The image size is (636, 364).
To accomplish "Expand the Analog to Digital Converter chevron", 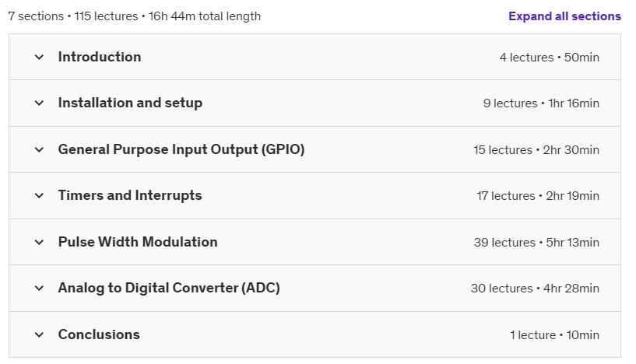I will pyautogui.click(x=39, y=289).
